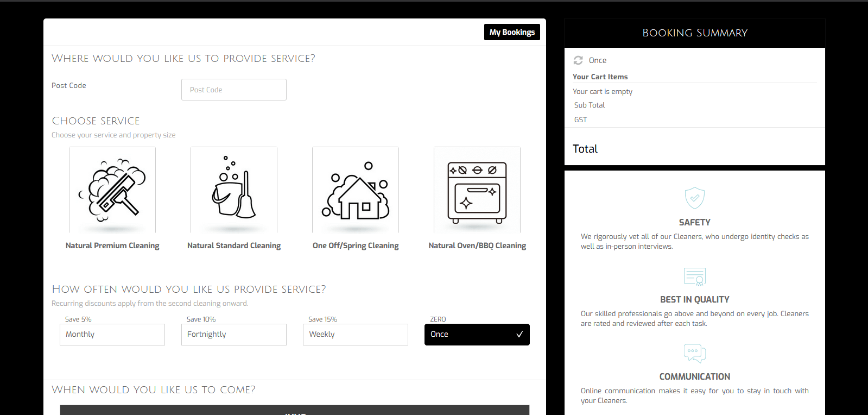
Task: Click the BEST IN QUALITY heading
Action: [695, 299]
